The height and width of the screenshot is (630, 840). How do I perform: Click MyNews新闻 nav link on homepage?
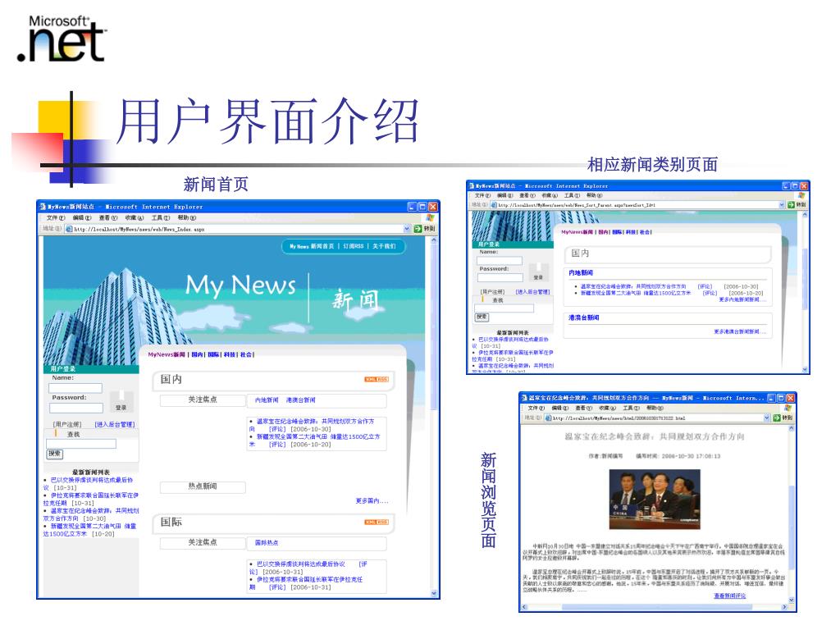pos(167,354)
